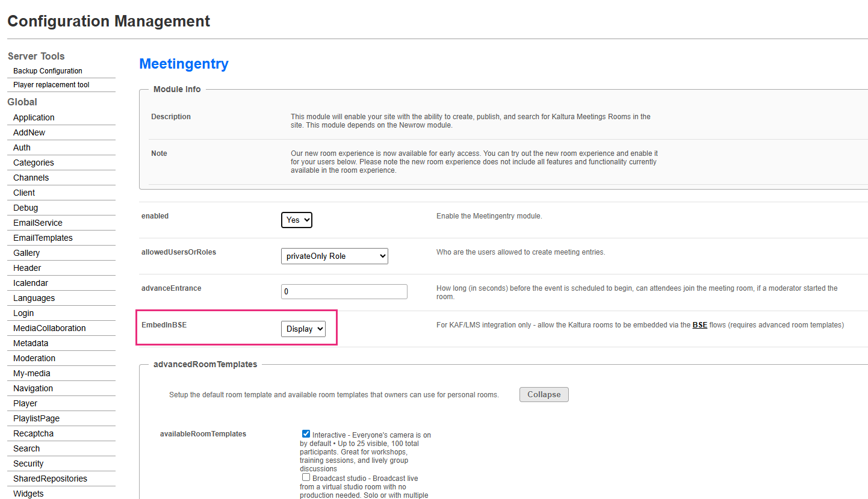Viewport: 868px width, 499px height.
Task: Click the availableRoomTemplates label
Action: coord(203,434)
